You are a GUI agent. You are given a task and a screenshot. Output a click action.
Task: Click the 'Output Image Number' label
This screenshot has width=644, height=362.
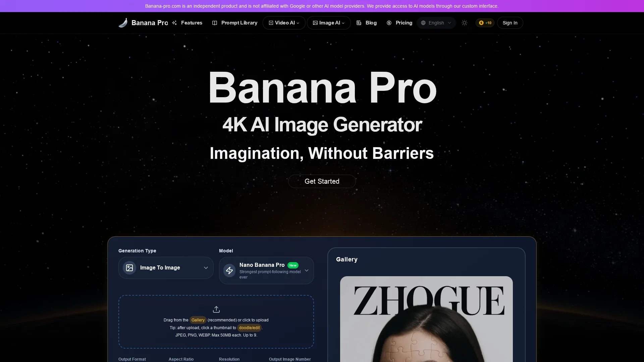[290, 359]
